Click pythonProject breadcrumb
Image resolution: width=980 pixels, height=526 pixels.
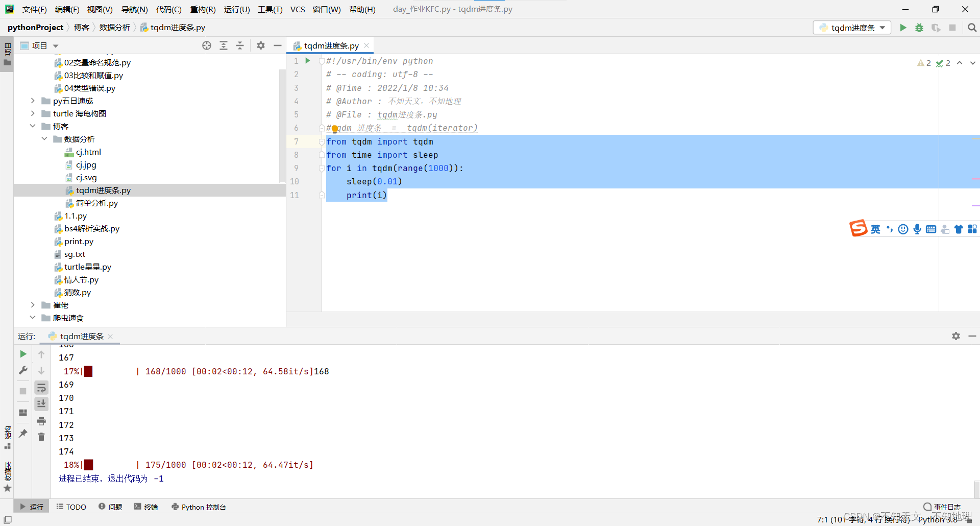(35, 28)
